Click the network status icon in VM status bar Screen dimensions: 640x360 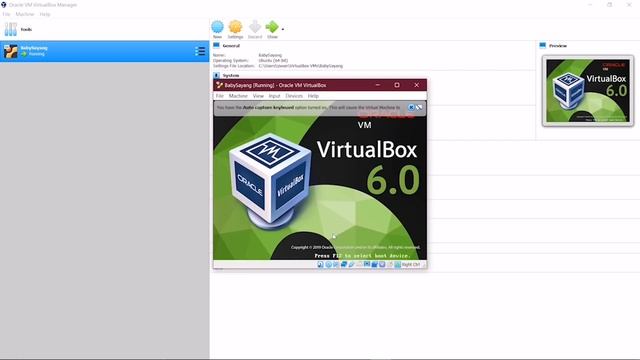[x=344, y=264]
